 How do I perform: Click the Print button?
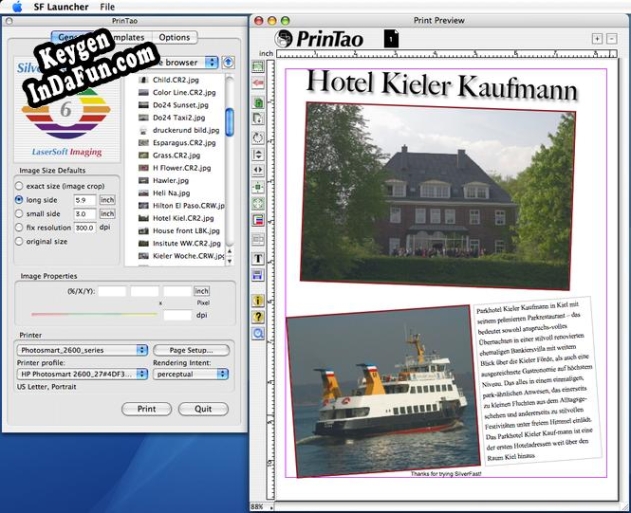pos(146,409)
